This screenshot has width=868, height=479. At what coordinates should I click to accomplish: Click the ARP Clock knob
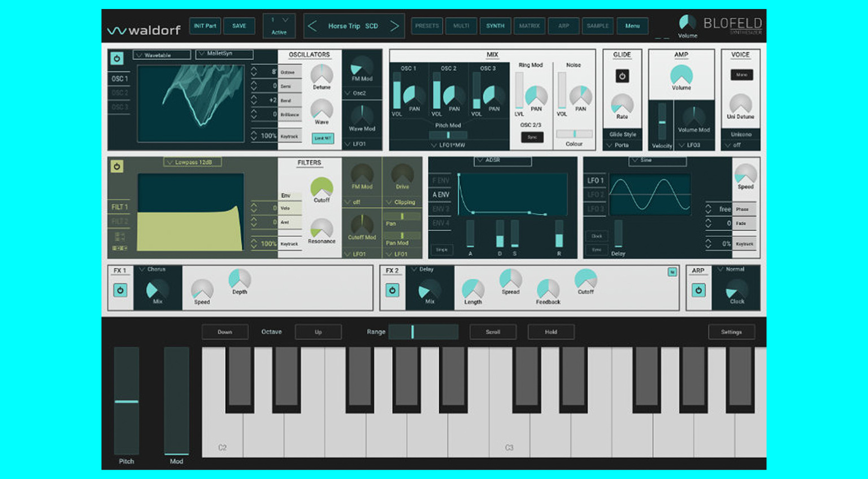pos(737,289)
